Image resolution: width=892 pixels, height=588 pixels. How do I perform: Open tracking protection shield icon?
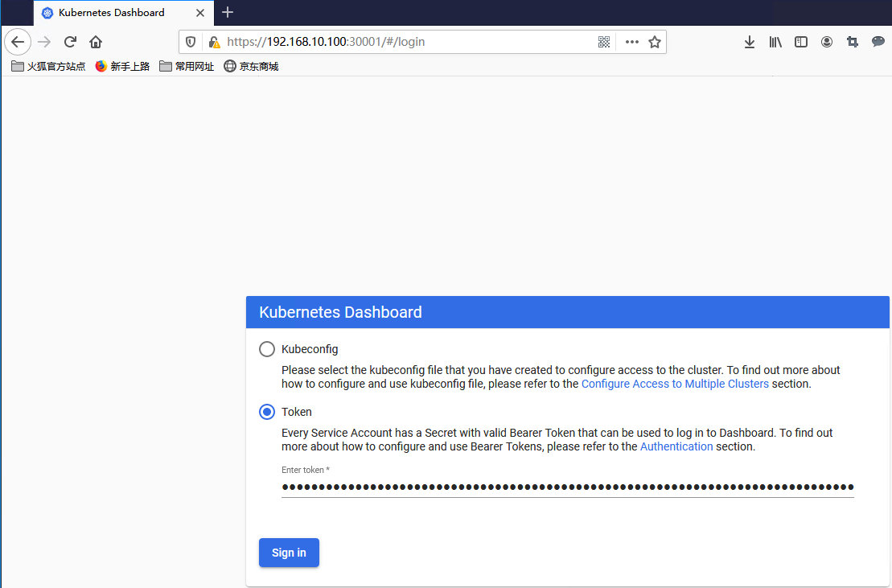tap(191, 42)
